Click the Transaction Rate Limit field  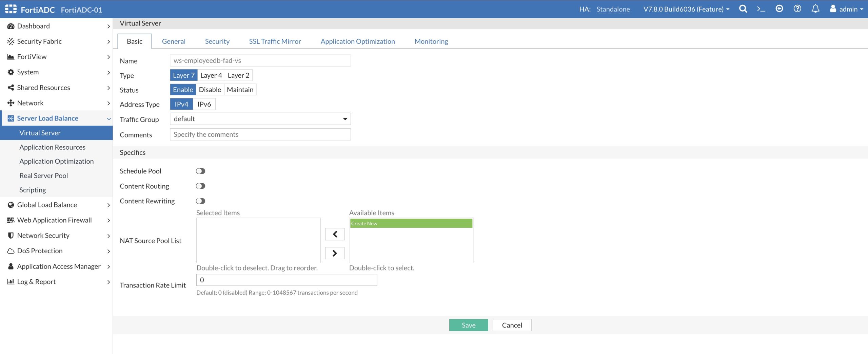tap(287, 280)
